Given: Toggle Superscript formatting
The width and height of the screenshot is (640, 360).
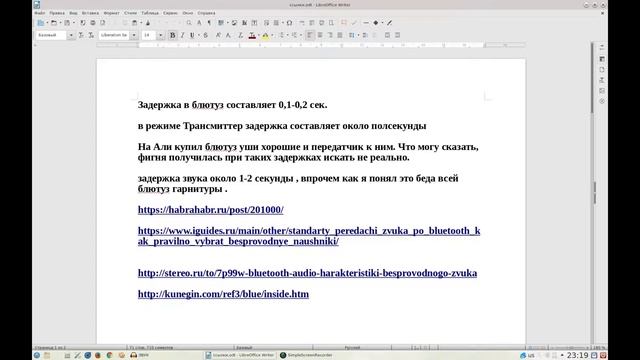Looking at the screenshot, I should (x=218, y=35).
